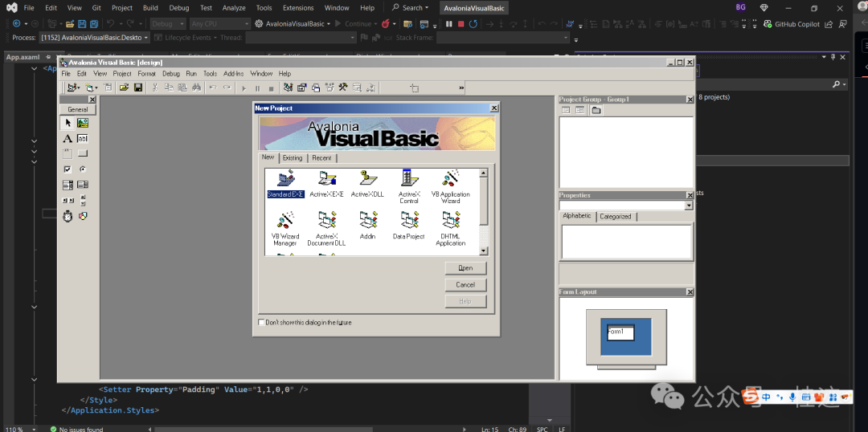Screen dimensions: 868x432
Task: Close the New Project dialog
Action: [x=493, y=108]
